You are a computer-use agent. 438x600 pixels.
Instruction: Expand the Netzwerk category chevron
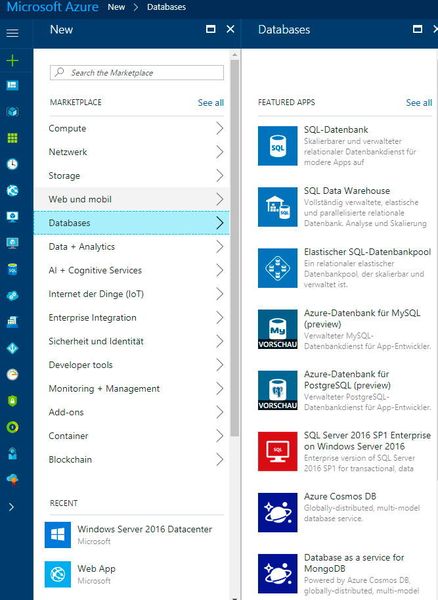coord(220,152)
